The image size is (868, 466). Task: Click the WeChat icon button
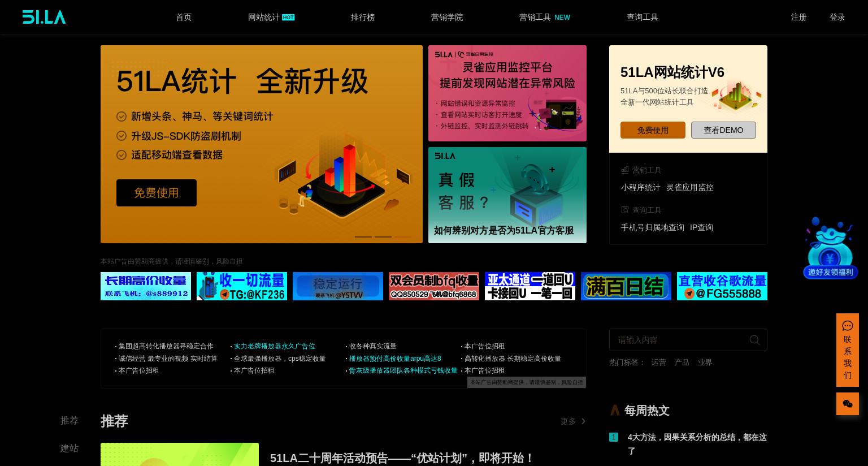point(848,404)
